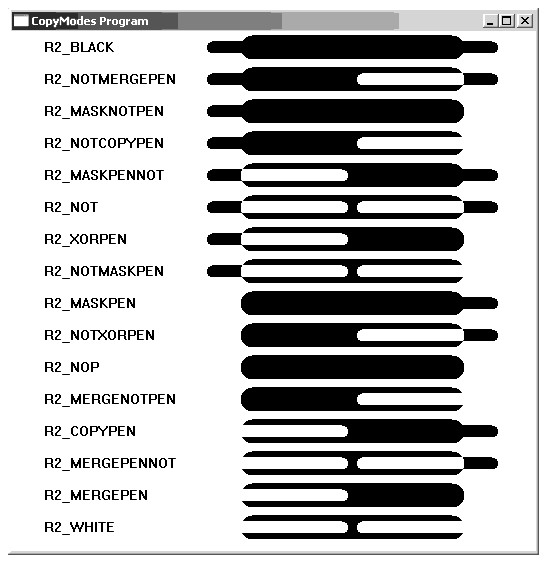Select the R2_XORPEN label
The image size is (547, 563).
click(85, 239)
